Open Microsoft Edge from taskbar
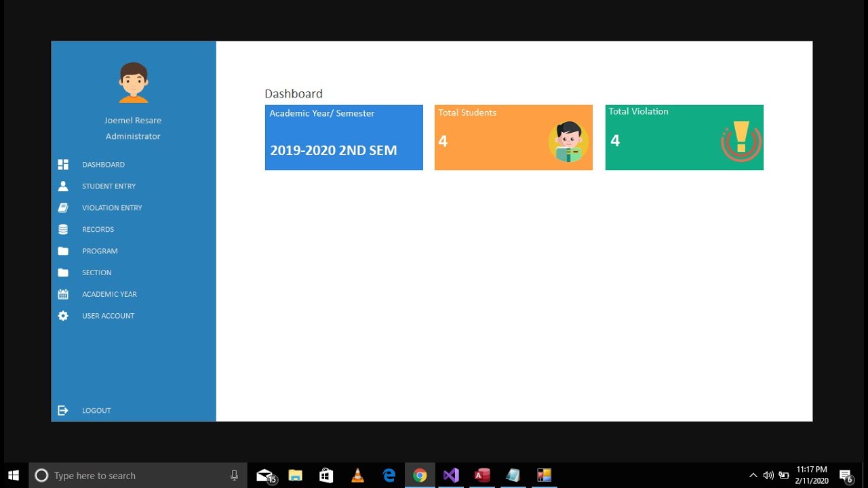 pyautogui.click(x=389, y=475)
